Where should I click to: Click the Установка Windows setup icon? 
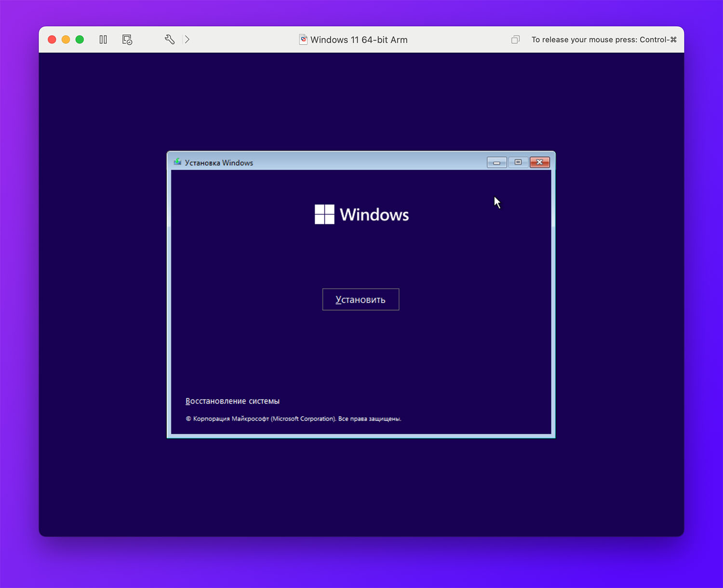point(177,162)
